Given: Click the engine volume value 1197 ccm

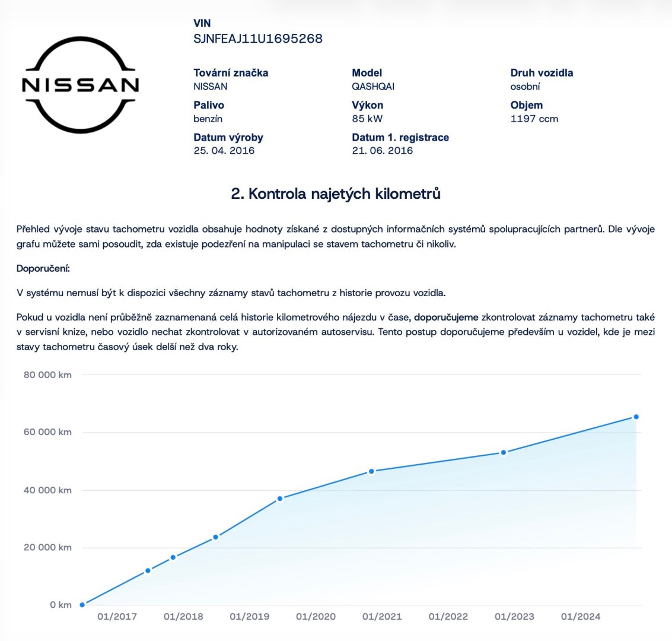Looking at the screenshot, I should [534, 119].
